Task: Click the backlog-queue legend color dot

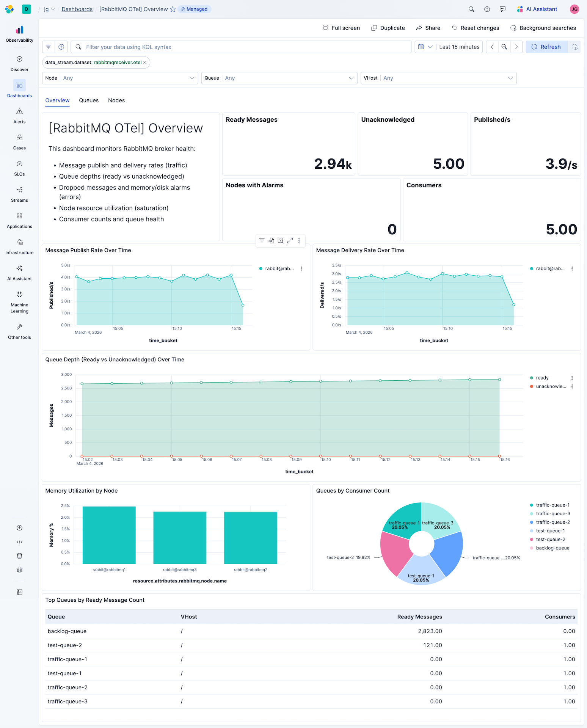Action: point(532,548)
